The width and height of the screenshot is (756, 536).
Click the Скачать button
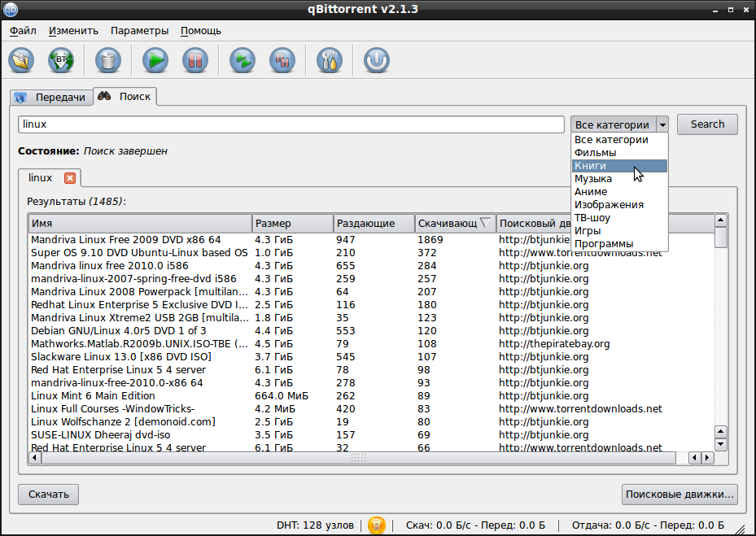click(48, 495)
